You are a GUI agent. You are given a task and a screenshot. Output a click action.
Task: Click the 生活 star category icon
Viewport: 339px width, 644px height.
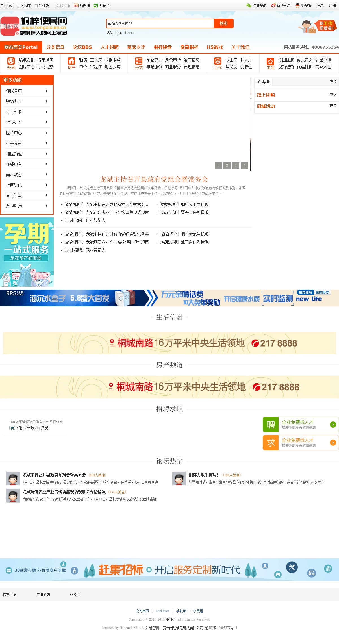pyautogui.click(x=270, y=61)
